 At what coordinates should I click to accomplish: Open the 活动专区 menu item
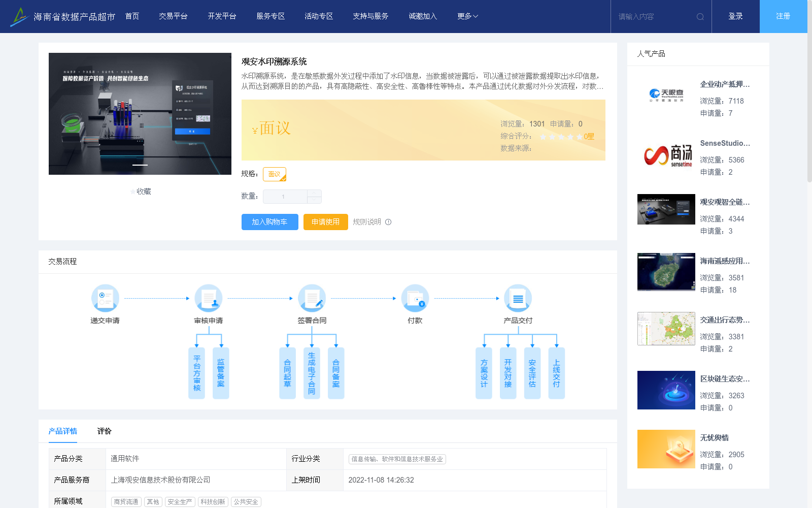tap(319, 16)
